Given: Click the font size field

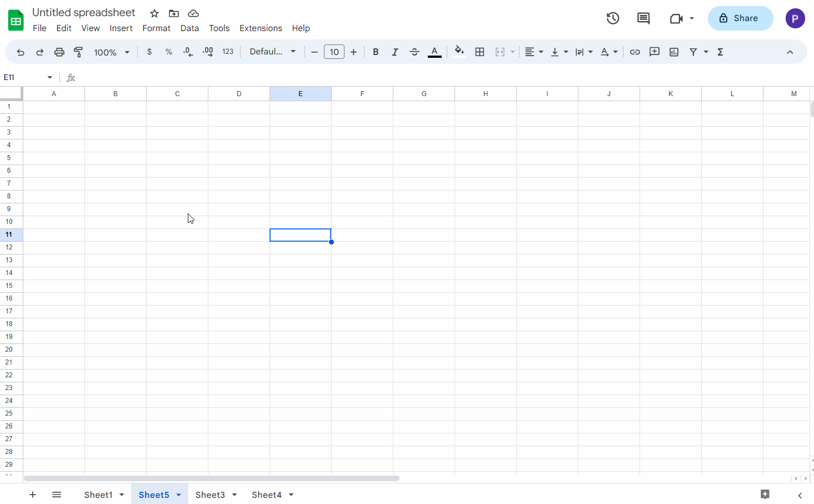Looking at the screenshot, I should click(334, 52).
